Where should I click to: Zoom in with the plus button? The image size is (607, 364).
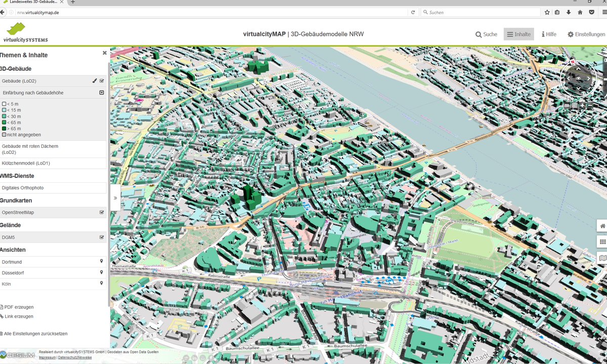(582, 105)
